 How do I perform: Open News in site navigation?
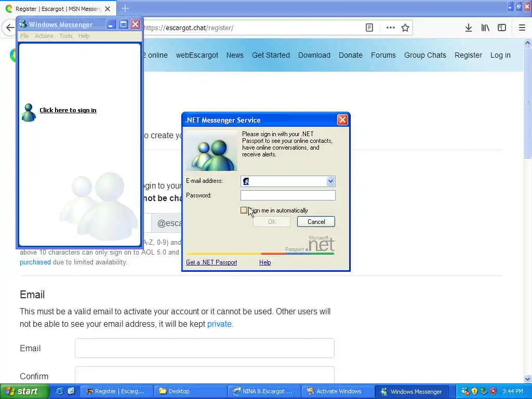pyautogui.click(x=235, y=55)
